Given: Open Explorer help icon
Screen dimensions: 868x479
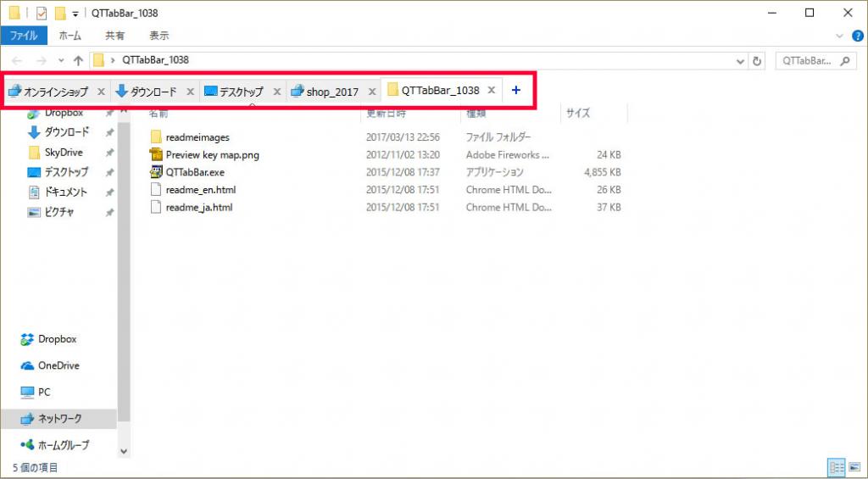Looking at the screenshot, I should click(x=858, y=36).
